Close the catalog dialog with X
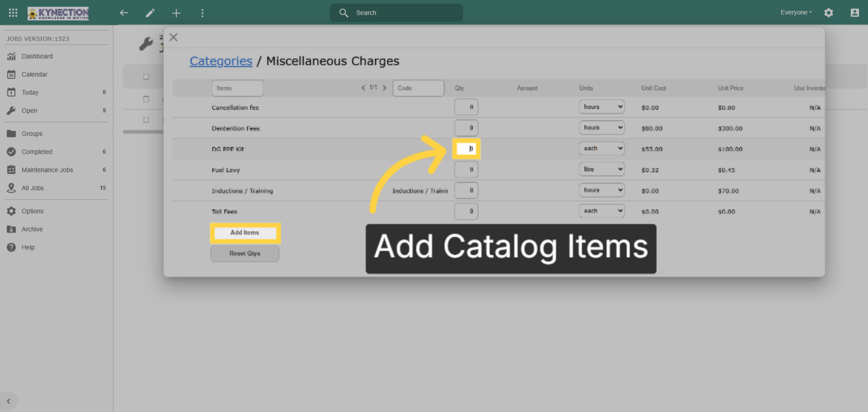Viewport: 868px width, 412px height. pyautogui.click(x=174, y=37)
